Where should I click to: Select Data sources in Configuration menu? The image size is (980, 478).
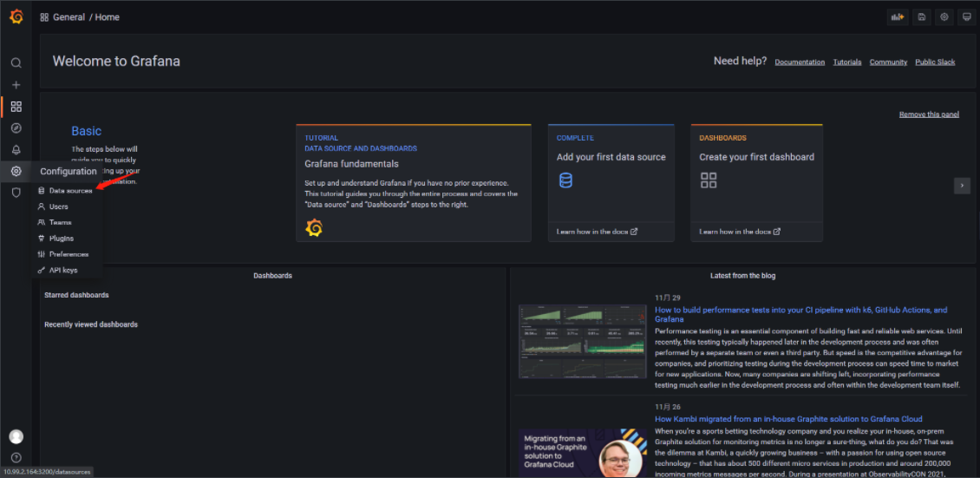(x=69, y=191)
